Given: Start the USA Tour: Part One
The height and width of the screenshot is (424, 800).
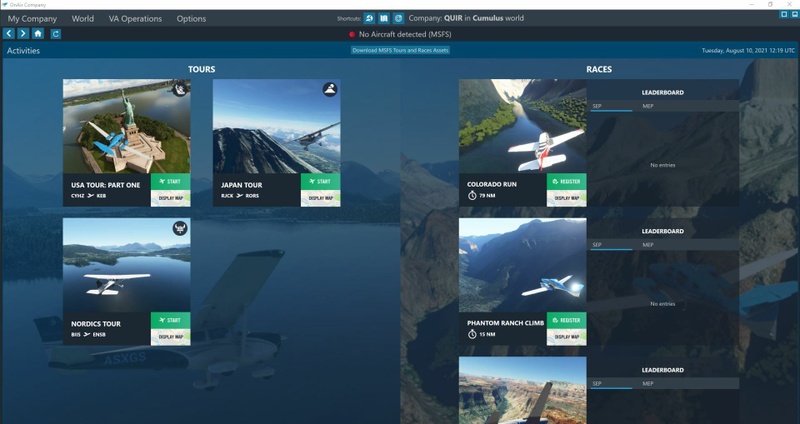Looking at the screenshot, I should (x=170, y=181).
